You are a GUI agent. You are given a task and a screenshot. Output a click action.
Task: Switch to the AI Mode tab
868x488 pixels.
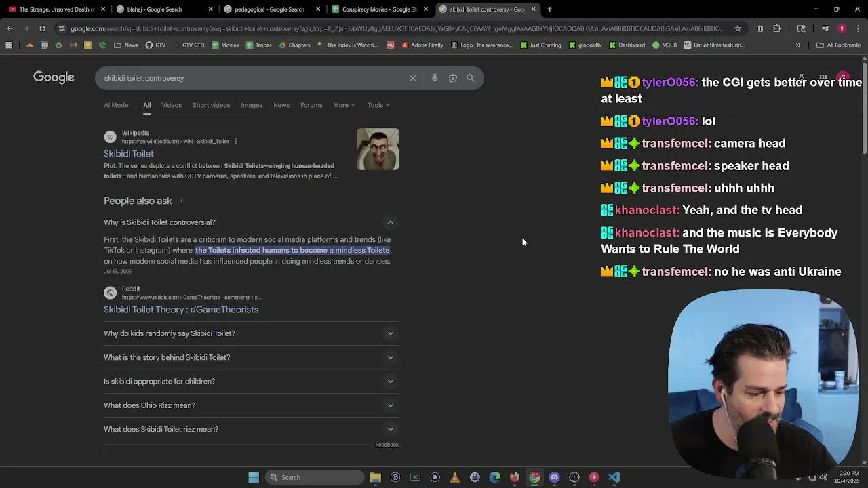coord(116,105)
